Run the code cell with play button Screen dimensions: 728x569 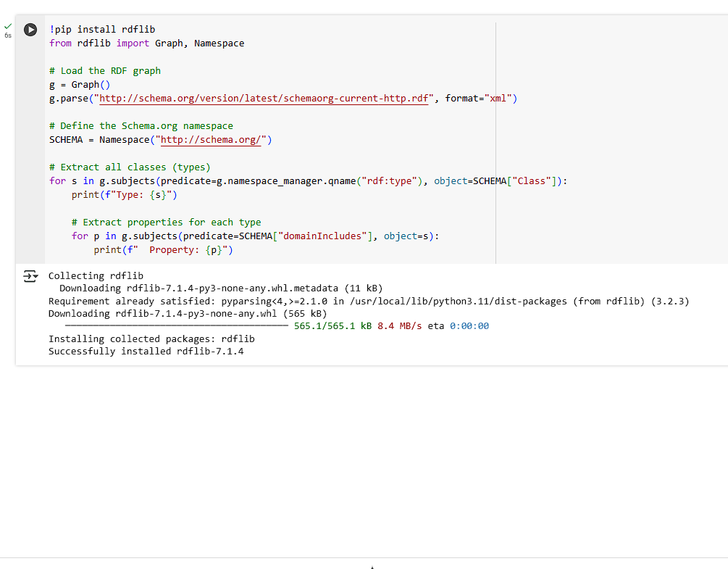point(30,30)
